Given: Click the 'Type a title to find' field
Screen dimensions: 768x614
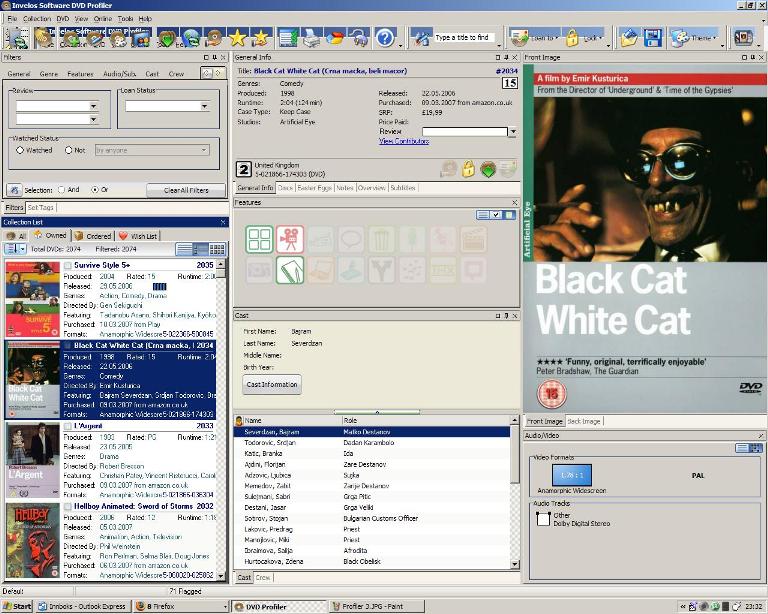Looking at the screenshot, I should (x=464, y=38).
